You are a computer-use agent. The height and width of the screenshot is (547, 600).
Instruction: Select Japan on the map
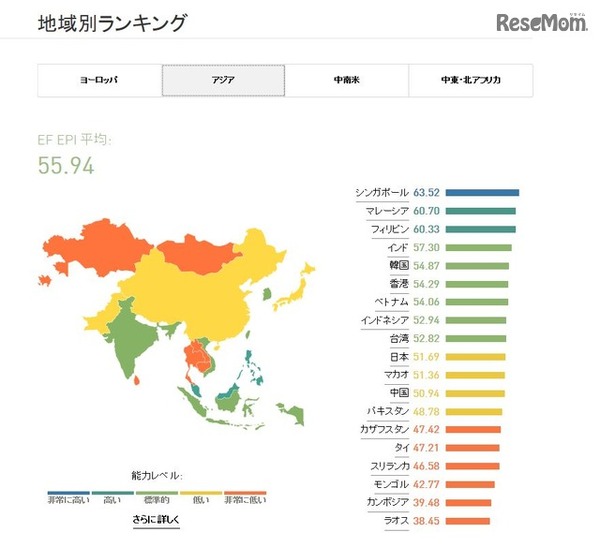tap(295, 289)
